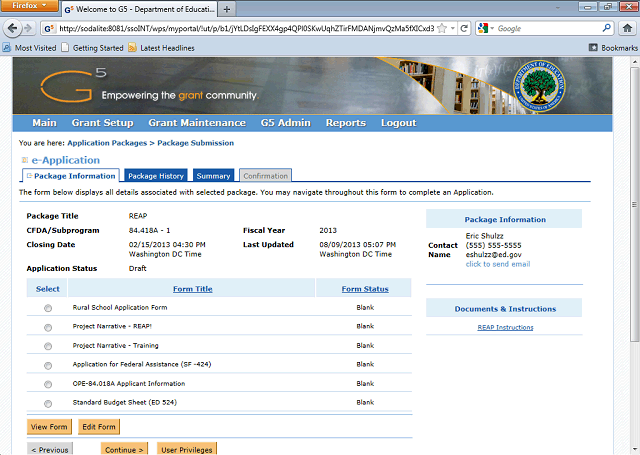This screenshot has height=455, width=640.
Task: Select Rural School Application Form radio
Action: (48, 308)
